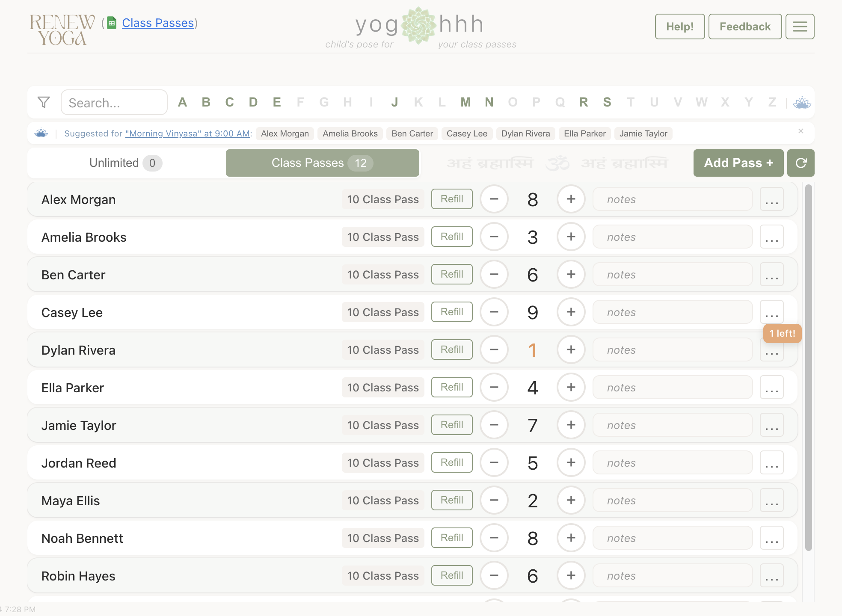Filter names by letter M

coord(465,102)
